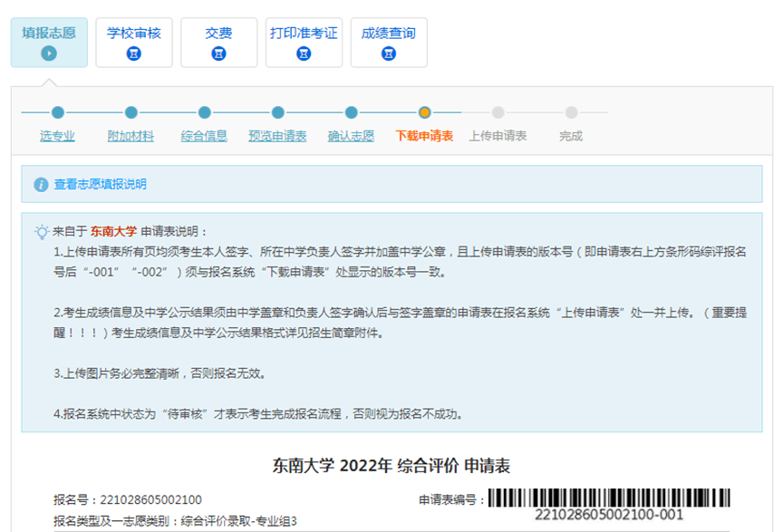Click the red 东南大学 text
Image resolution: width=783 pixels, height=532 pixels.
[113, 231]
